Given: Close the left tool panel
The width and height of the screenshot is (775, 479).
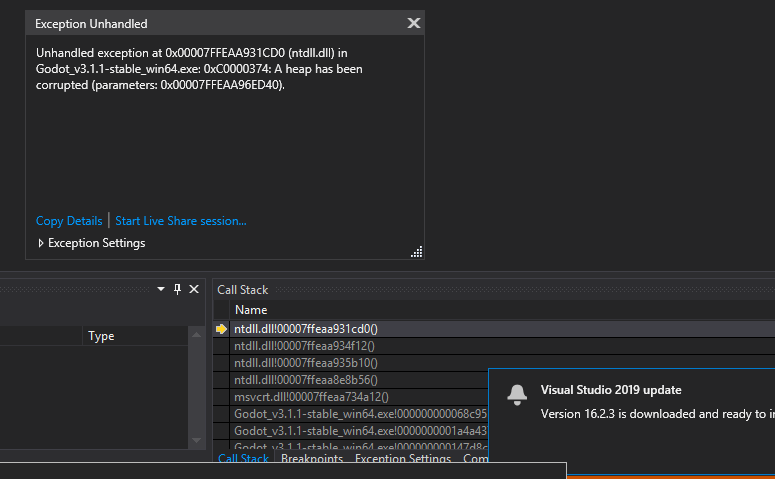Looking at the screenshot, I should click(x=194, y=289).
